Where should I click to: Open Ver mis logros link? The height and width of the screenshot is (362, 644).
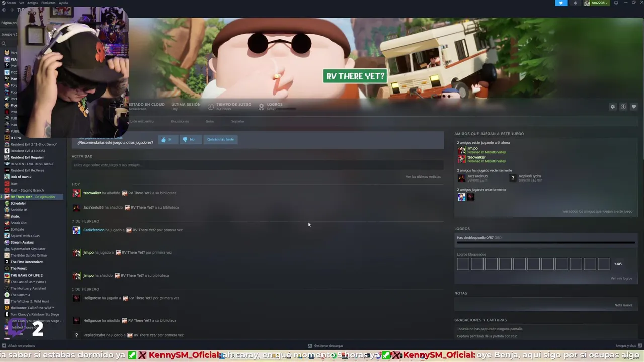621,279
